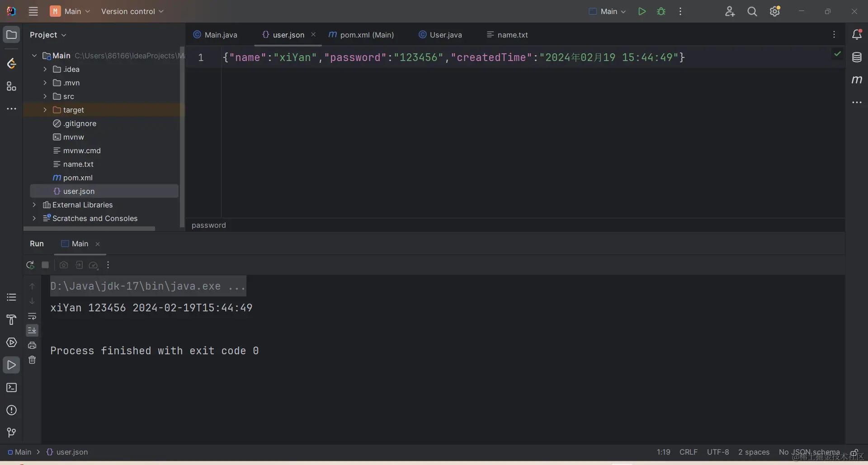Switch to Main.java tab

215,35
